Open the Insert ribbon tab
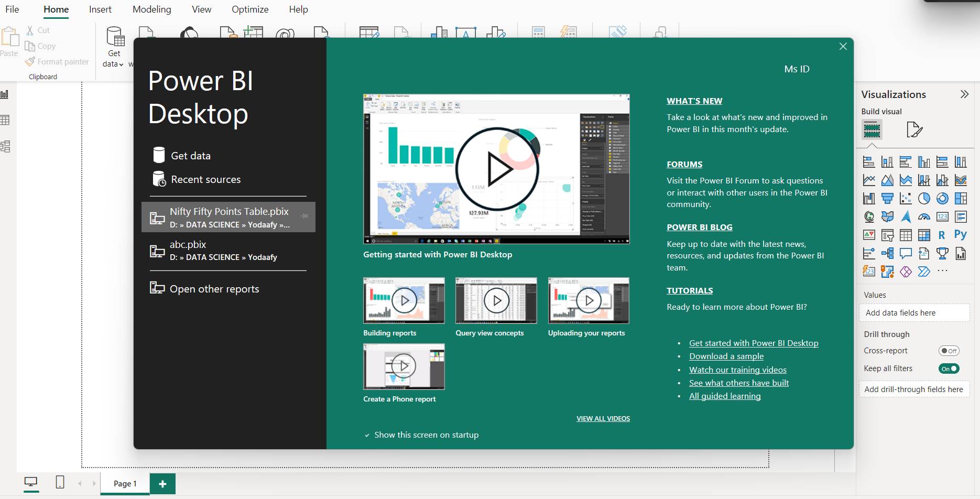980x499 pixels. tap(100, 9)
